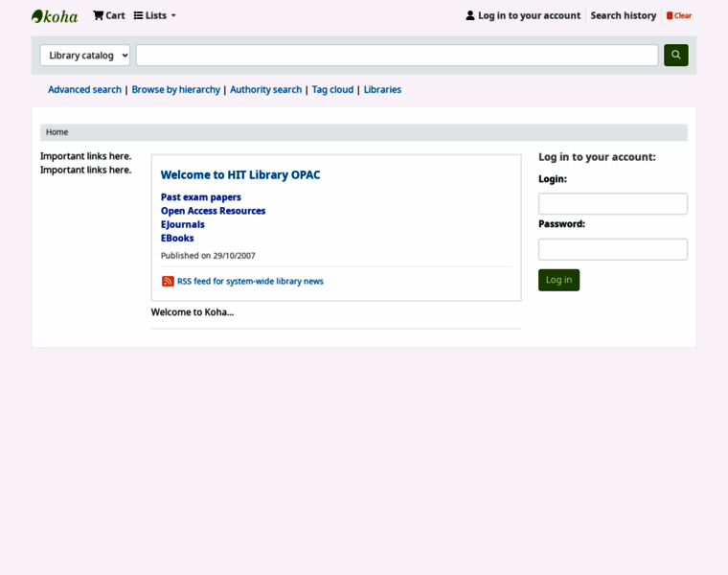The image size is (728, 575).
Task: Open Browse by hierarchy
Action: (x=176, y=90)
